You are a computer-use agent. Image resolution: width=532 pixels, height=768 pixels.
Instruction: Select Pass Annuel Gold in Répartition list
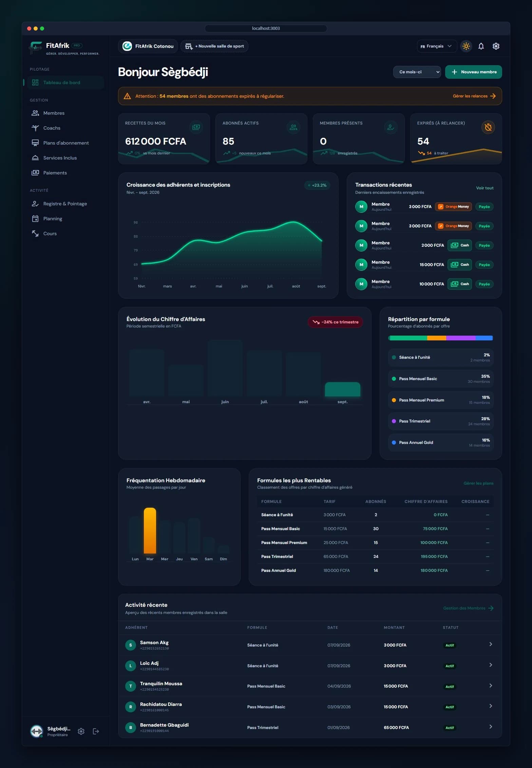coord(440,443)
